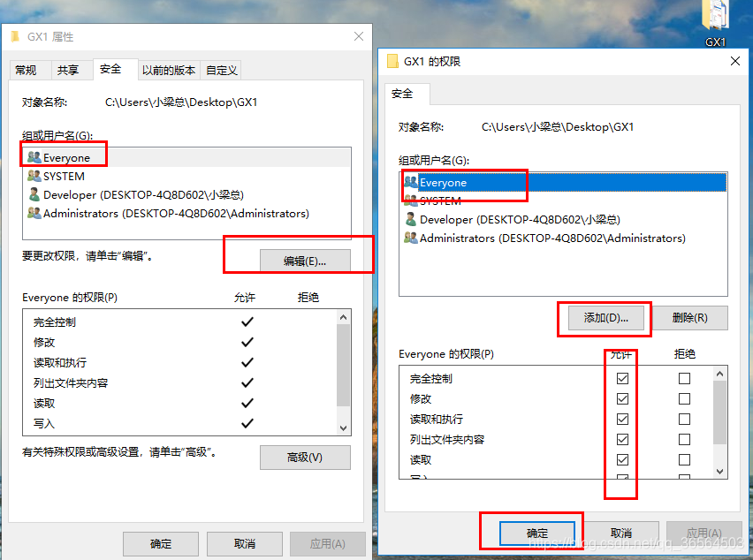The image size is (753, 560).
Task: Select Everyone group icon in properties list
Action: [34, 157]
